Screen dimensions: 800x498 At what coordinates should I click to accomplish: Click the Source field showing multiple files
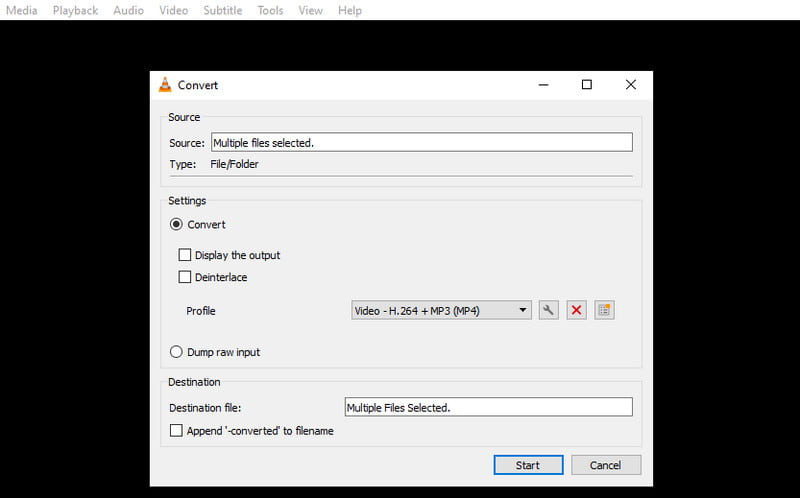click(x=422, y=142)
